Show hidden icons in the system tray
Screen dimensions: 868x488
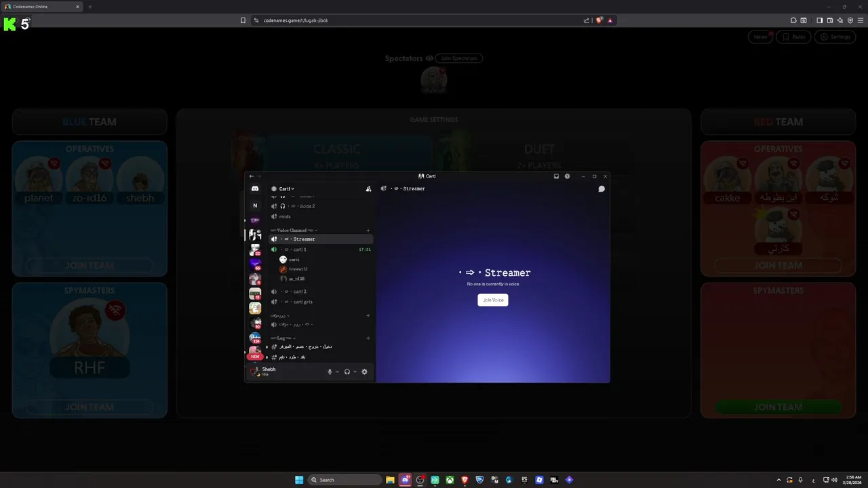click(778, 480)
